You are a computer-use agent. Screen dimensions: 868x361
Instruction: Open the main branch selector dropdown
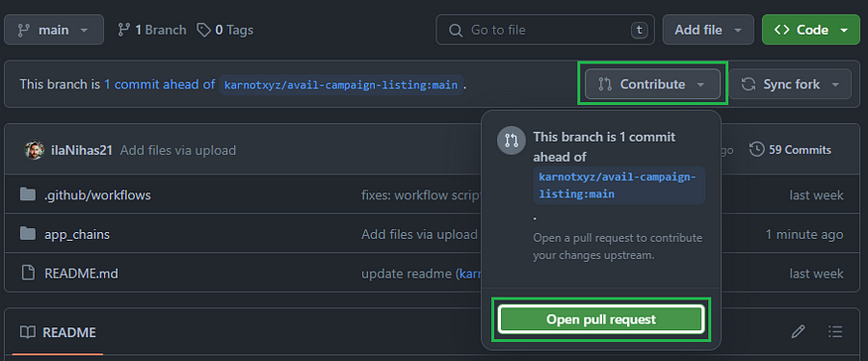pyautogui.click(x=54, y=30)
